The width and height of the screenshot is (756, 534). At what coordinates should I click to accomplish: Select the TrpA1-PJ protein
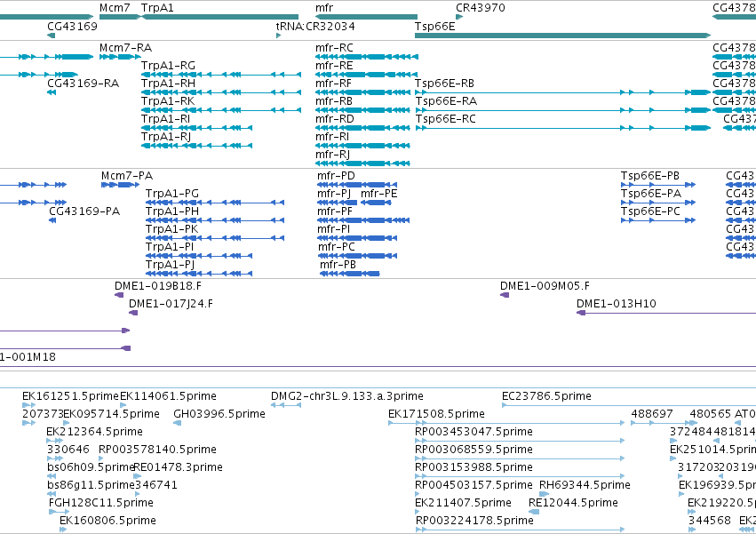(199, 274)
